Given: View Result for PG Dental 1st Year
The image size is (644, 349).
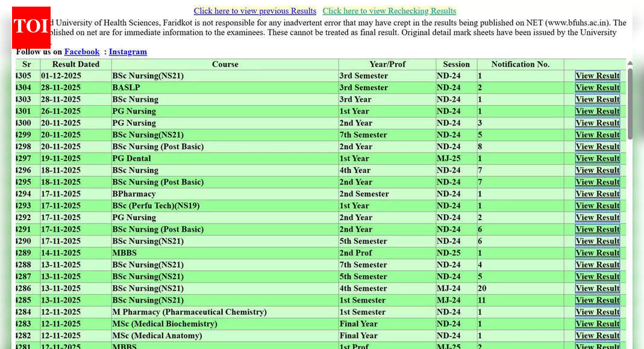Looking at the screenshot, I should 597,158.
